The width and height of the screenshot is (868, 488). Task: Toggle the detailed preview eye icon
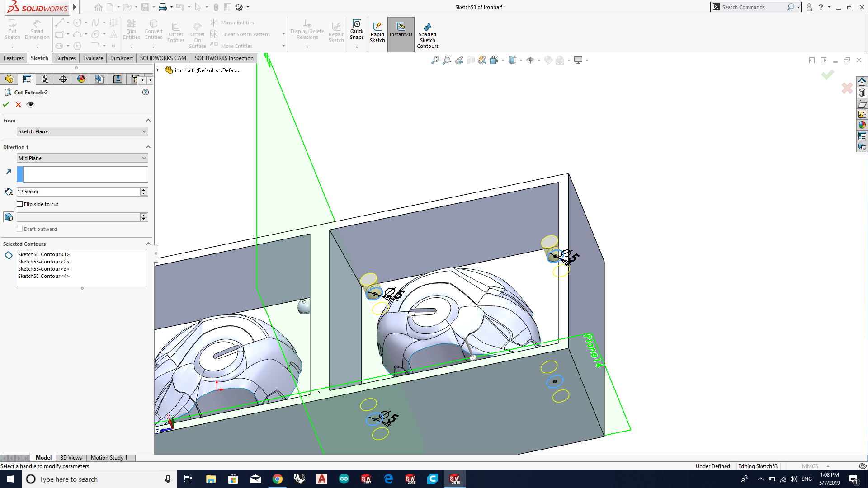tap(30, 104)
